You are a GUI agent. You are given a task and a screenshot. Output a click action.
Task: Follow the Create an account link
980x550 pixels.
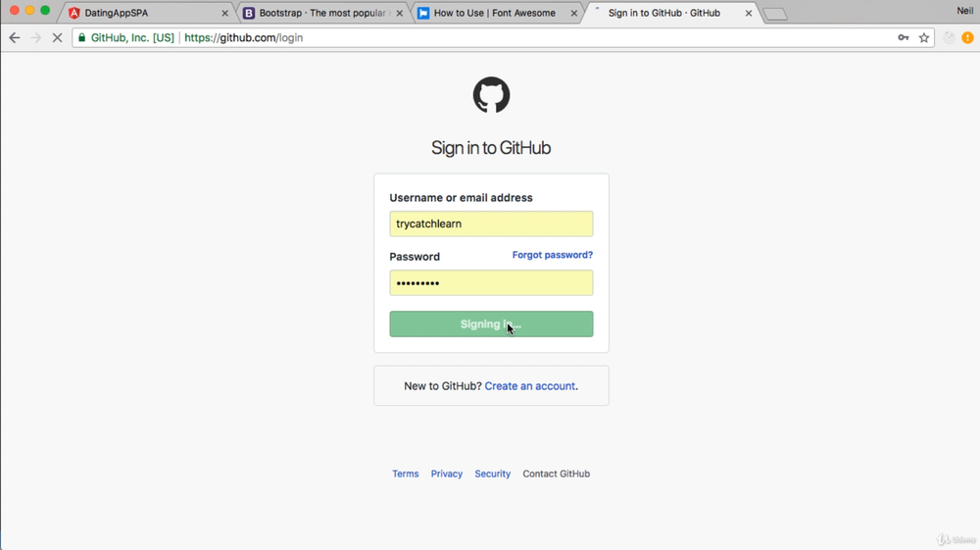(530, 386)
